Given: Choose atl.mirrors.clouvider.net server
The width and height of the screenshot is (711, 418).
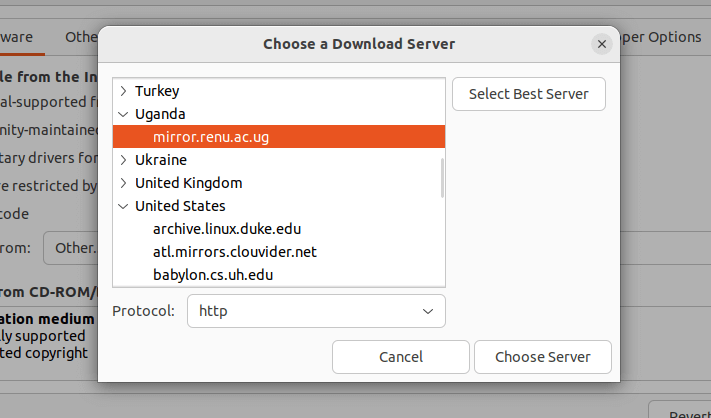Looking at the screenshot, I should click(234, 252).
